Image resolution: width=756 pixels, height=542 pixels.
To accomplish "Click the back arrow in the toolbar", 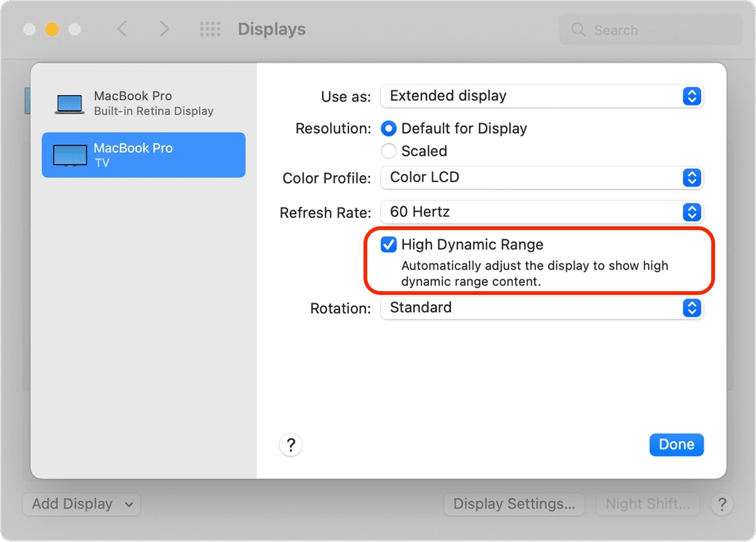I will (123, 29).
